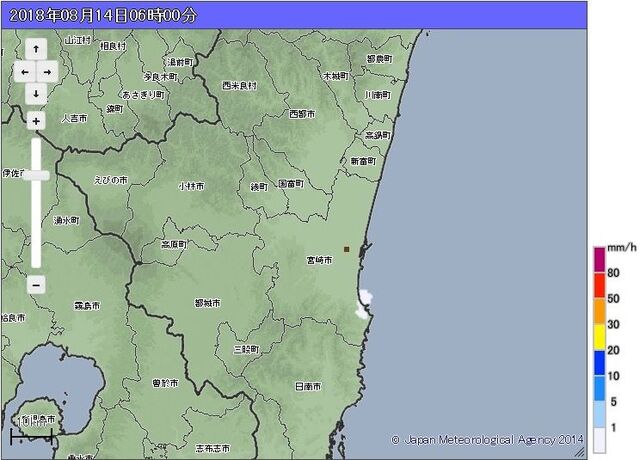640x460 pixels.
Task: Click the 2018年08月14日06時00分 timestamp header
Action: click(x=103, y=16)
